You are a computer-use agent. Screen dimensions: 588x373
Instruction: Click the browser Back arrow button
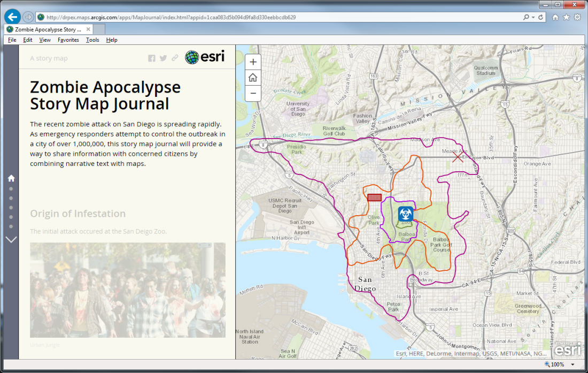pos(12,17)
